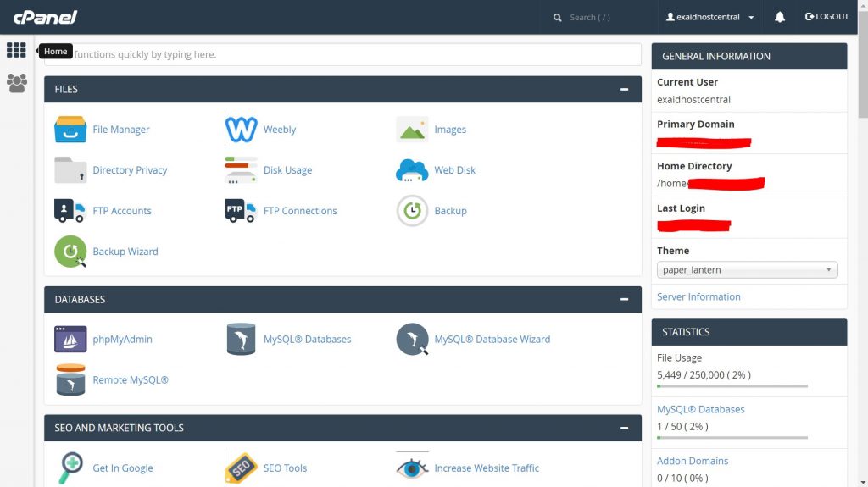868x487 pixels.
Task: Select the Addon Domains value '0 / 10 ( 0% )'
Action: 682,479
